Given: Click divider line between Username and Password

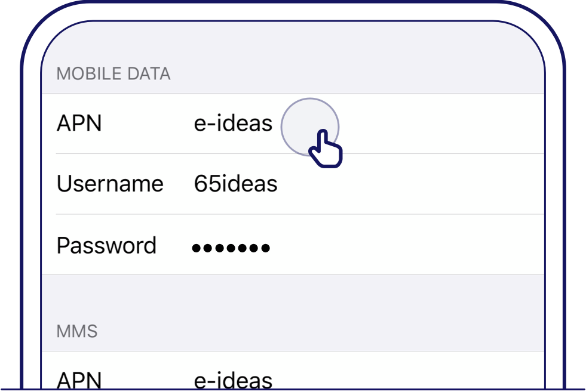Looking at the screenshot, I should (299, 214).
